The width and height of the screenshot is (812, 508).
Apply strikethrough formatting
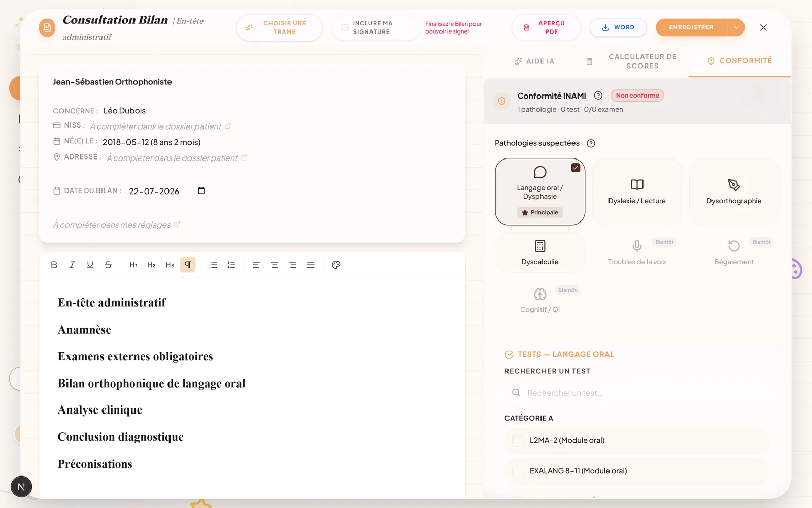click(x=108, y=265)
